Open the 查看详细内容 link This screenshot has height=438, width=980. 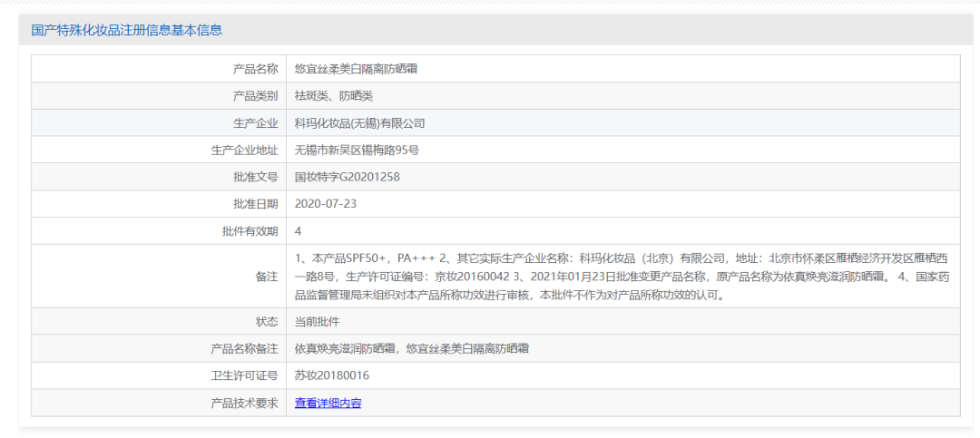328,404
